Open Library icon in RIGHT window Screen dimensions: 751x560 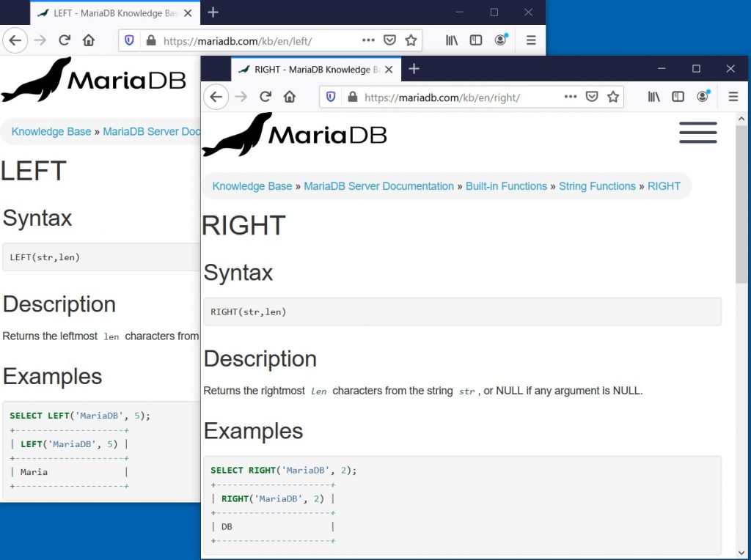point(653,97)
